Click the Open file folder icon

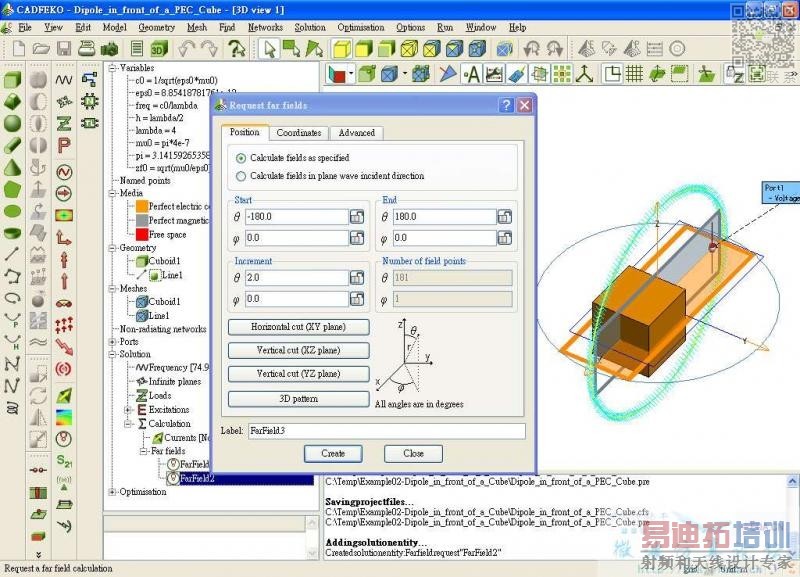[41, 48]
